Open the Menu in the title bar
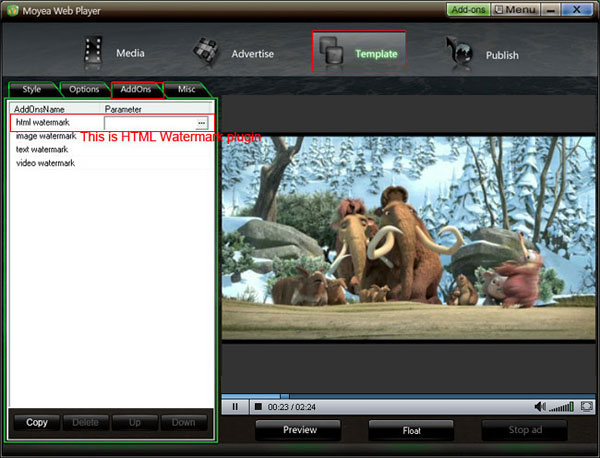 (x=515, y=10)
